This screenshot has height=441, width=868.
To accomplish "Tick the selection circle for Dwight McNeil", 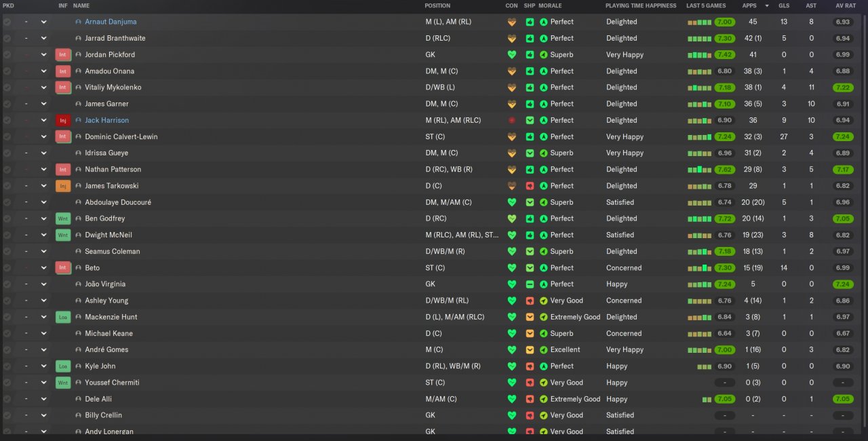I will click(7, 235).
